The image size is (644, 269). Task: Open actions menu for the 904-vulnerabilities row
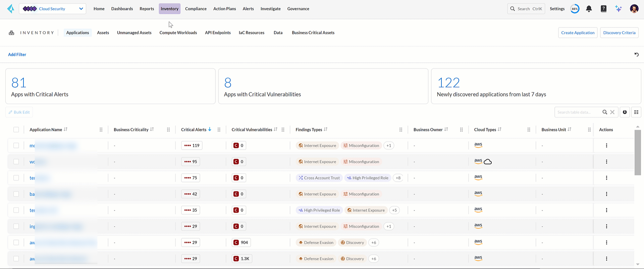606,243
